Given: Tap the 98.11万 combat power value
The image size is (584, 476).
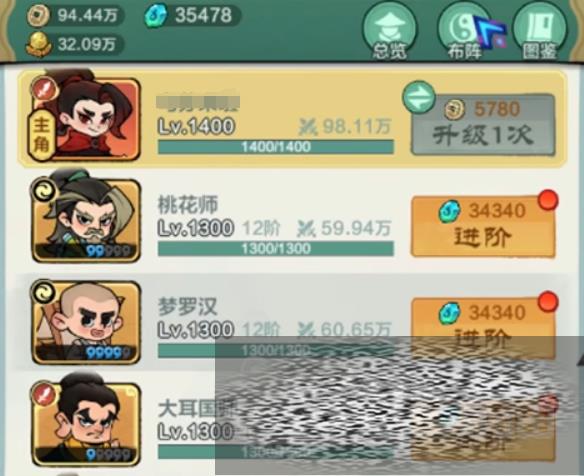Looking at the screenshot, I should tap(356, 127).
